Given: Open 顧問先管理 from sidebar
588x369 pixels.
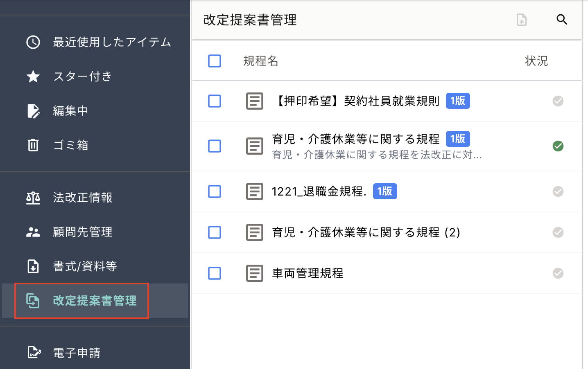Looking at the screenshot, I should click(82, 232).
